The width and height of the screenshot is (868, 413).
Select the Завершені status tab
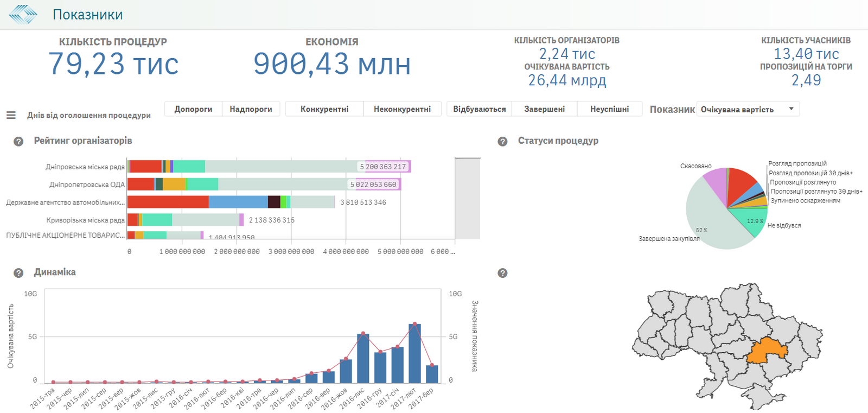point(544,109)
